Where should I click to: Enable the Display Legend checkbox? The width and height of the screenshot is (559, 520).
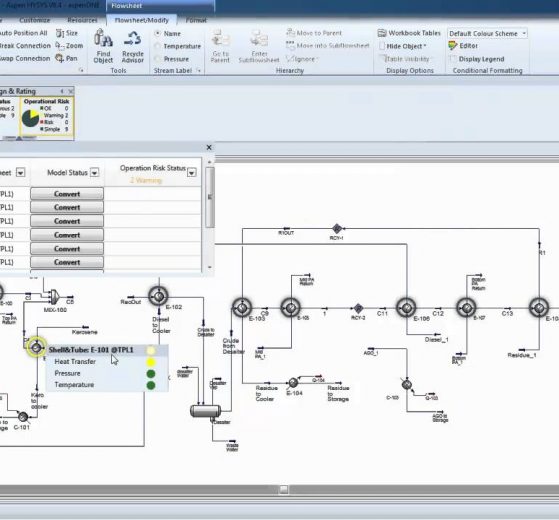(453, 58)
